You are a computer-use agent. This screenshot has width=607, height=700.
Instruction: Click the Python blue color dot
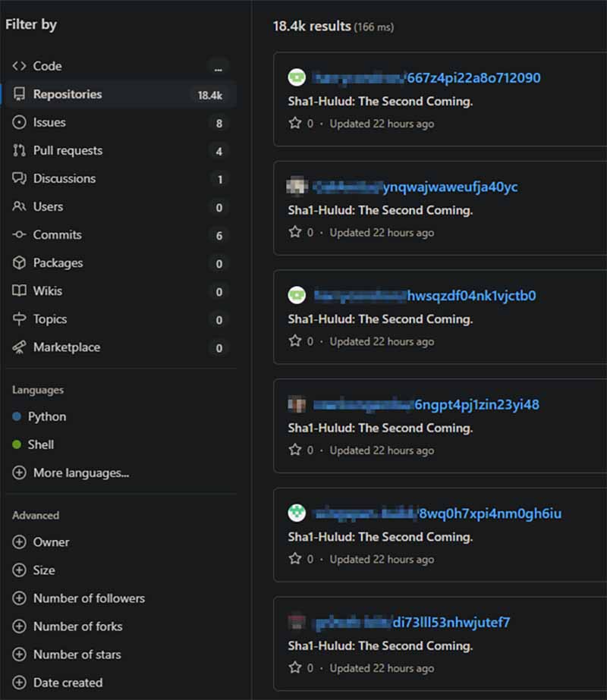pos(17,417)
